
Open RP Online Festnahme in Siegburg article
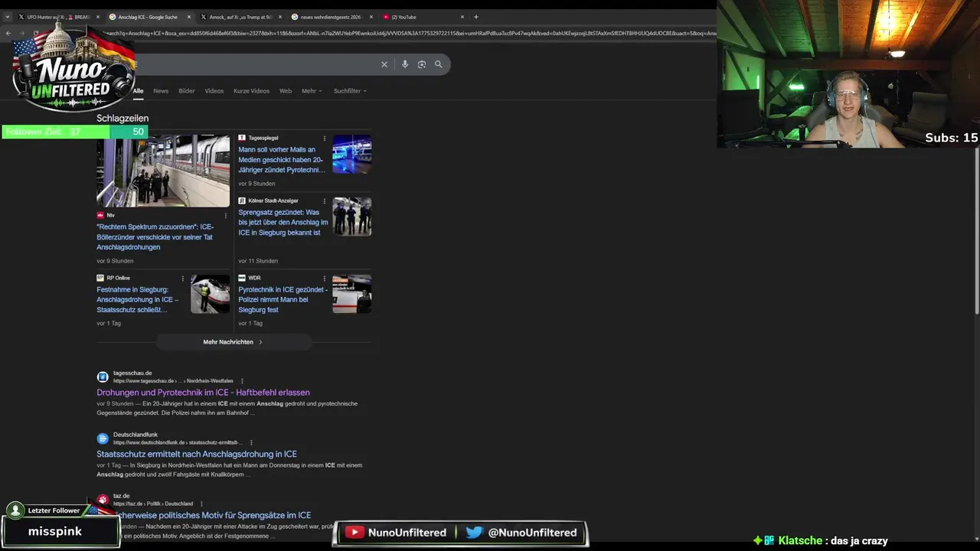138,300
